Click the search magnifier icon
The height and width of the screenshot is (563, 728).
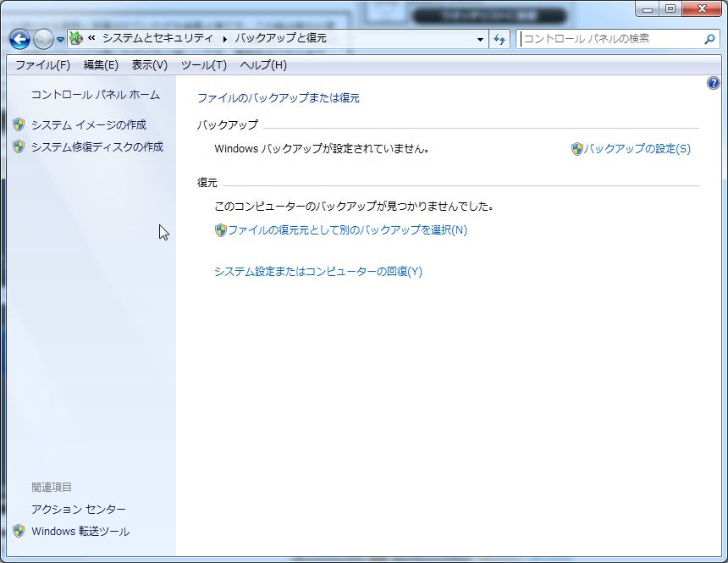pos(709,40)
